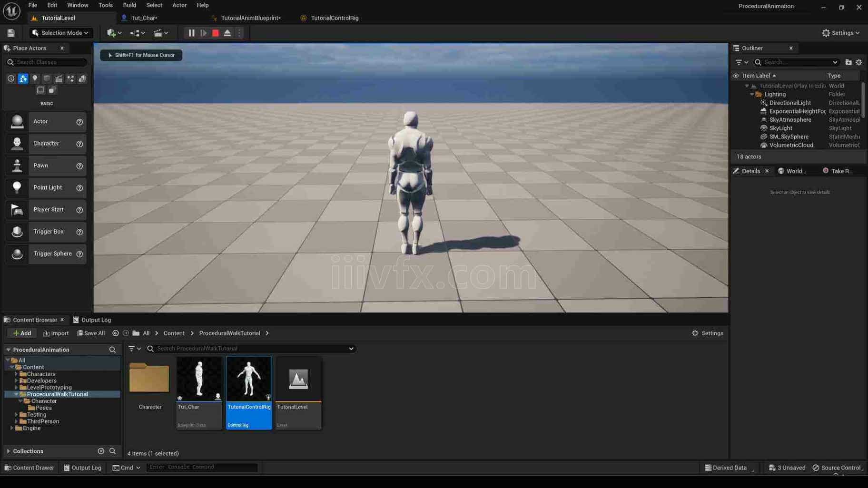The width and height of the screenshot is (868, 488).
Task: Select the Volumes category icon in Place Actors
Action: [40, 90]
